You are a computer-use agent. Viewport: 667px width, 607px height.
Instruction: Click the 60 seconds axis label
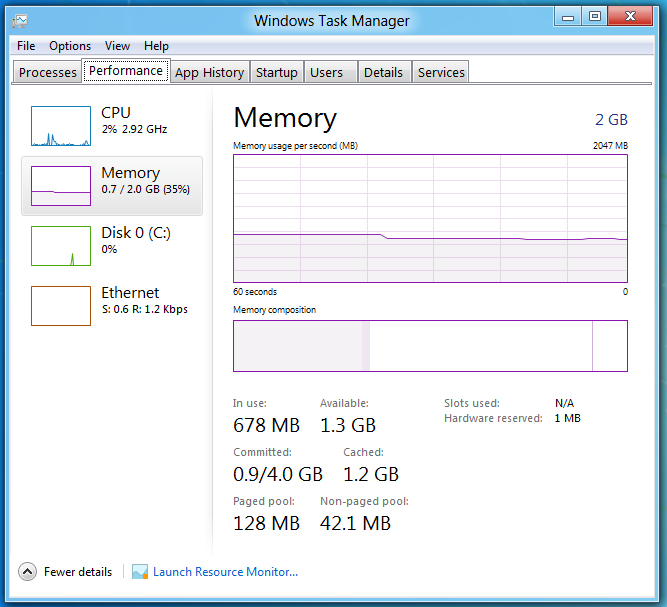255,291
